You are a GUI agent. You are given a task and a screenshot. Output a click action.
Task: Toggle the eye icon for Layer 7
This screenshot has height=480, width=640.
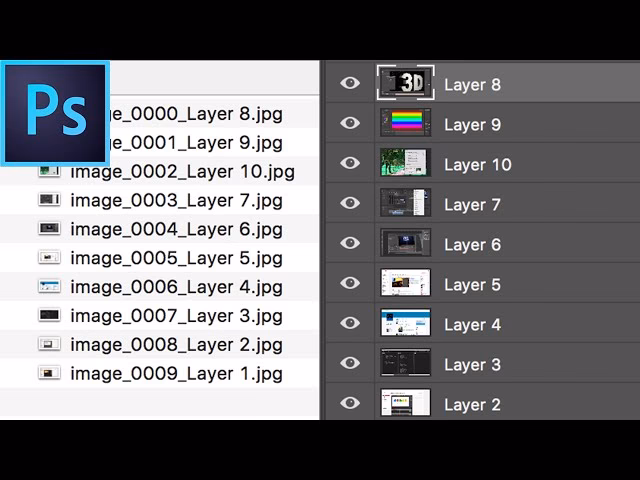(350, 203)
